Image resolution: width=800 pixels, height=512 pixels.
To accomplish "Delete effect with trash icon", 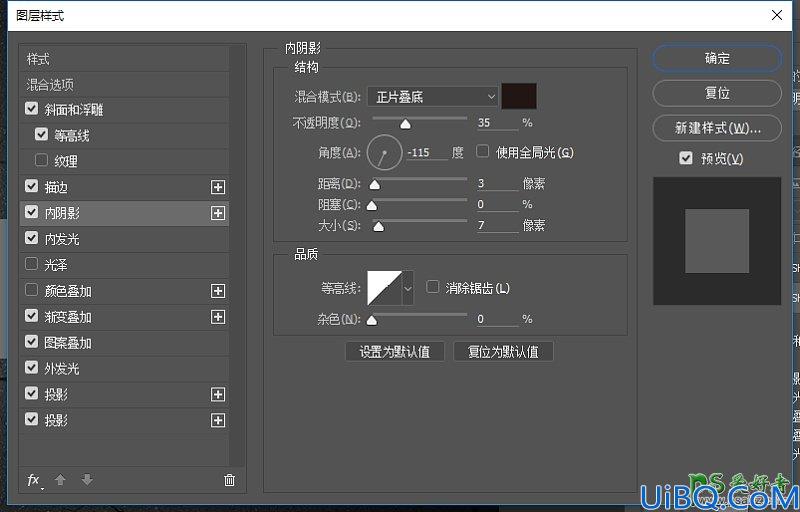I will click(x=230, y=479).
